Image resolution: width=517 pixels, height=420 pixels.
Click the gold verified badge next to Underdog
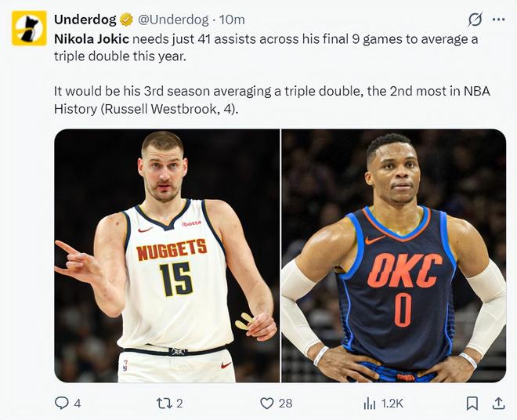(125, 20)
